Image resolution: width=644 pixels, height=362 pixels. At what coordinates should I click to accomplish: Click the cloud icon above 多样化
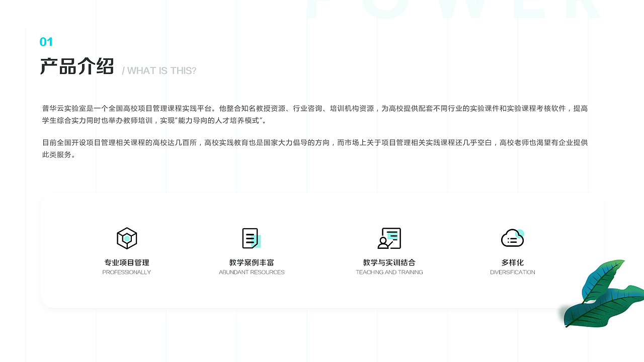coord(513,238)
